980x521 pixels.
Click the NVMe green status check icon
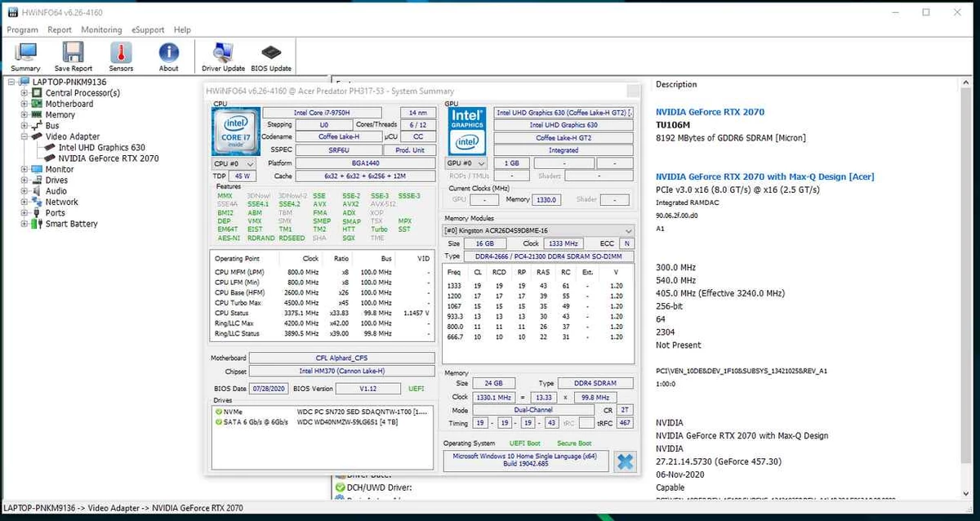[219, 411]
